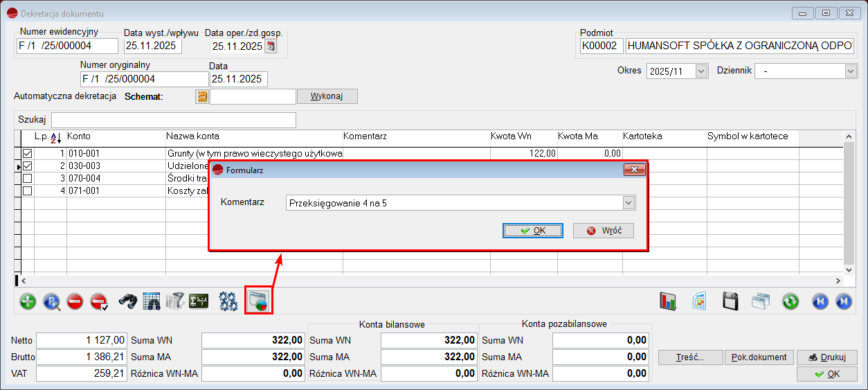
Task: Open calendar picker next to operation date
Action: click(271, 46)
